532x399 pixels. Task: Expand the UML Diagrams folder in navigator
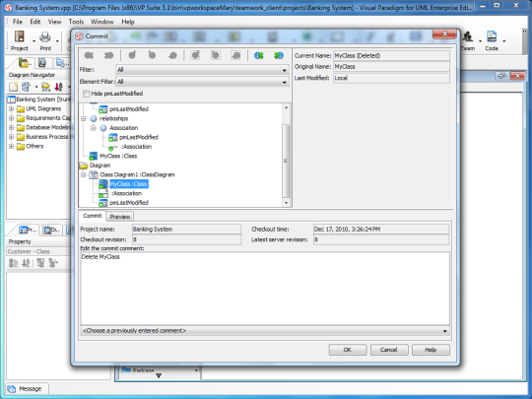coord(11,109)
